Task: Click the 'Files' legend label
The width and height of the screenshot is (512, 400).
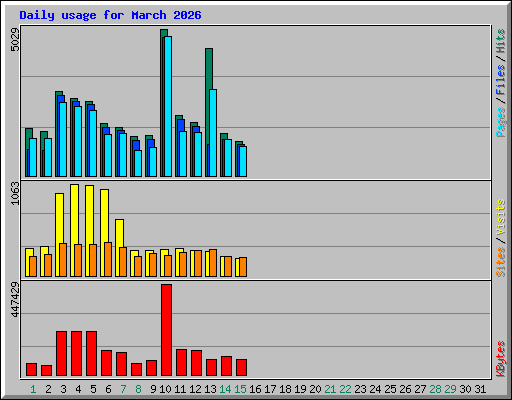Action: 500,79
